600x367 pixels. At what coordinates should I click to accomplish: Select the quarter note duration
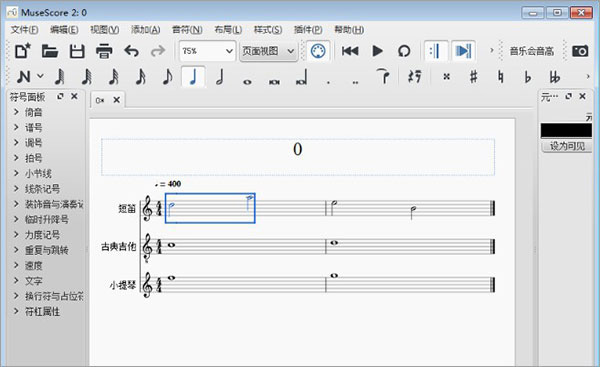click(193, 77)
